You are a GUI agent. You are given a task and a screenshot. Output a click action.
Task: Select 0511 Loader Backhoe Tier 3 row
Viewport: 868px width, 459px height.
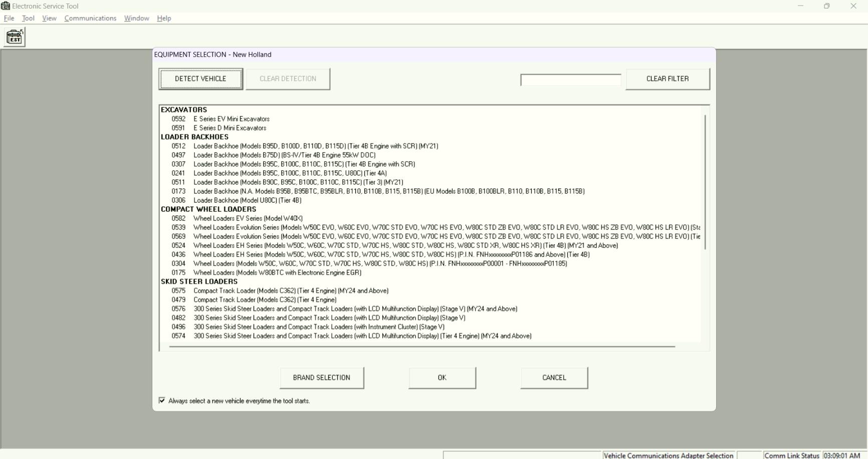coord(287,182)
